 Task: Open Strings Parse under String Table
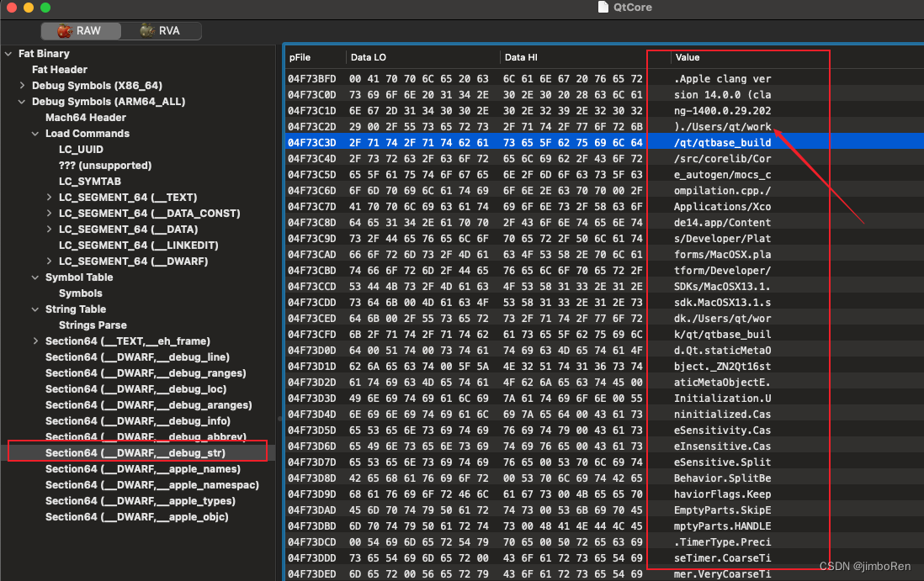tap(91, 325)
